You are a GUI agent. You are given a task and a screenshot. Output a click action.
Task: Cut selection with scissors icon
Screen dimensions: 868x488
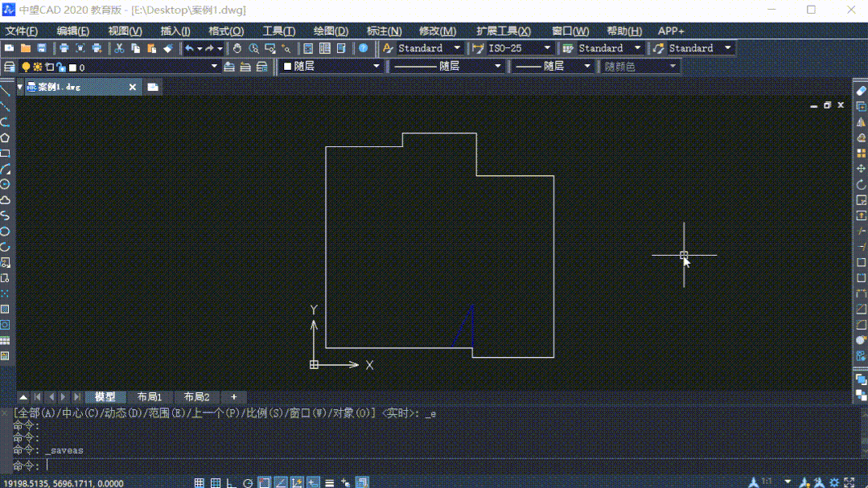119,49
